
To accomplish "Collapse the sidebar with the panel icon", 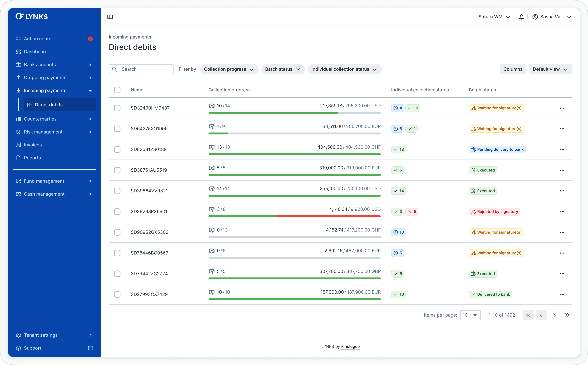I will coord(110,17).
